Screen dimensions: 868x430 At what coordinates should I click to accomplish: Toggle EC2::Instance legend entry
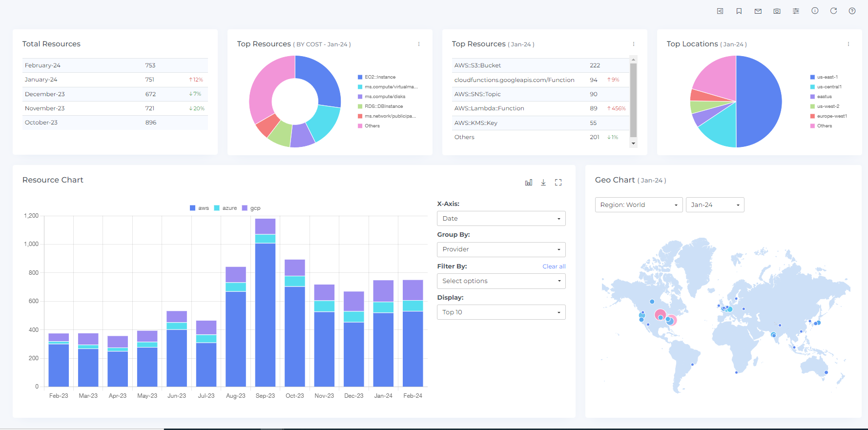[377, 77]
